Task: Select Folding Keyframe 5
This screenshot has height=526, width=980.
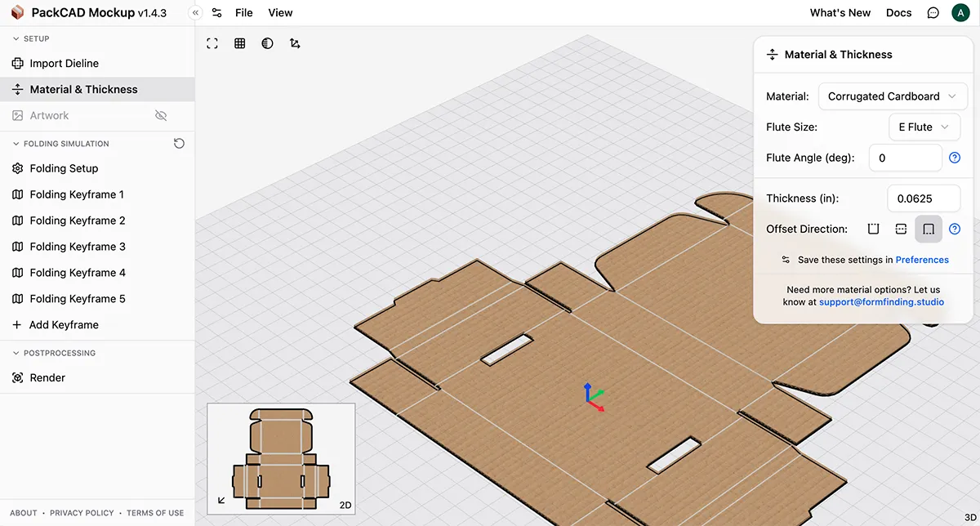Action: [x=97, y=299]
